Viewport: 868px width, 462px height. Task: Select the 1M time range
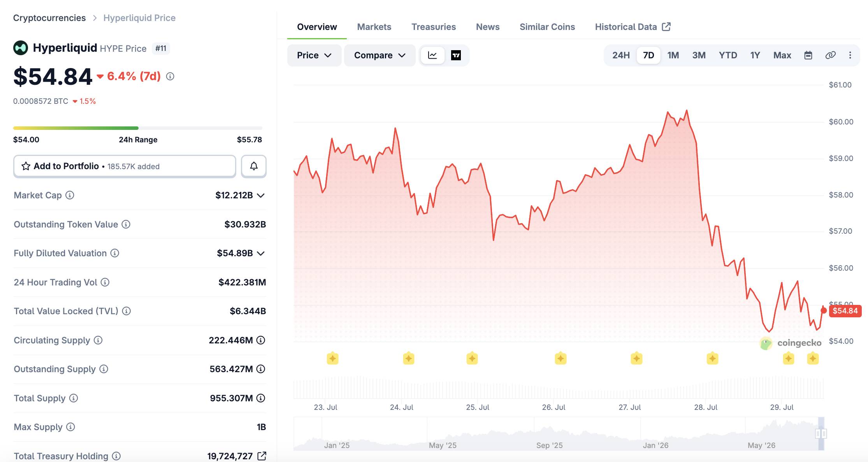point(673,55)
